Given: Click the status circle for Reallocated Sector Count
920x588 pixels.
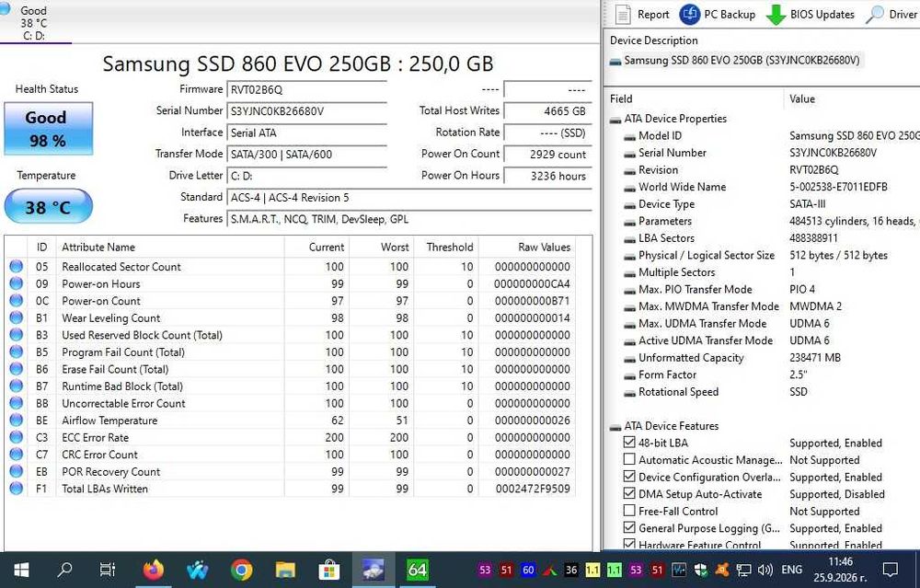Looking at the screenshot, I should [x=17, y=267].
